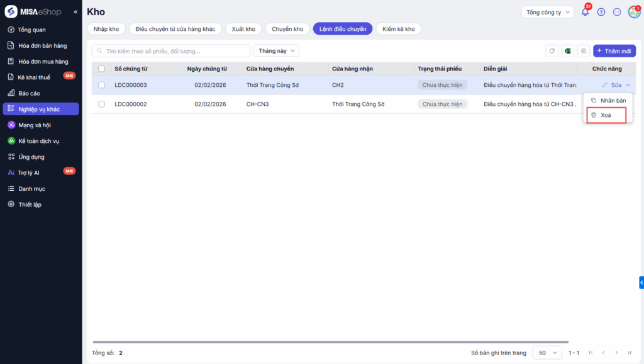Export the list with the Excel icon
The width and height of the screenshot is (644, 364).
coord(567,51)
